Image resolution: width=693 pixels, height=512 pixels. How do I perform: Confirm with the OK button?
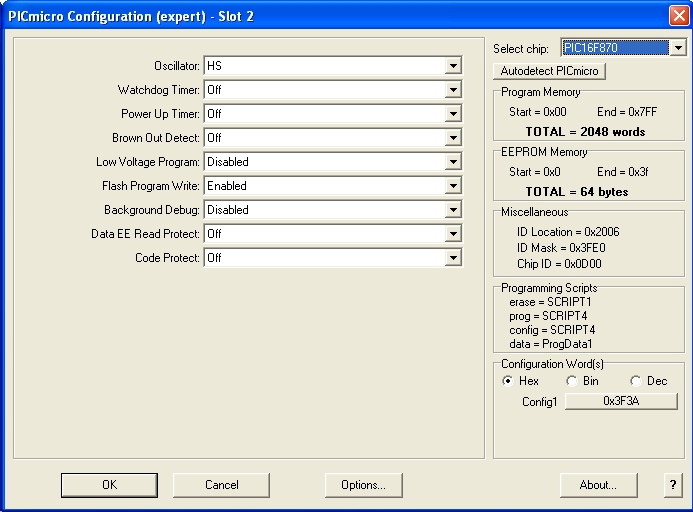coord(109,485)
